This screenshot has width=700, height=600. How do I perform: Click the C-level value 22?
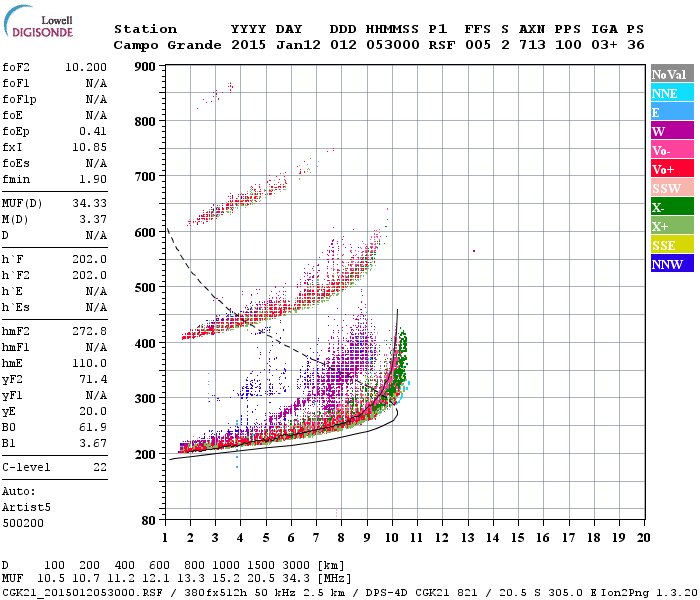click(x=100, y=467)
